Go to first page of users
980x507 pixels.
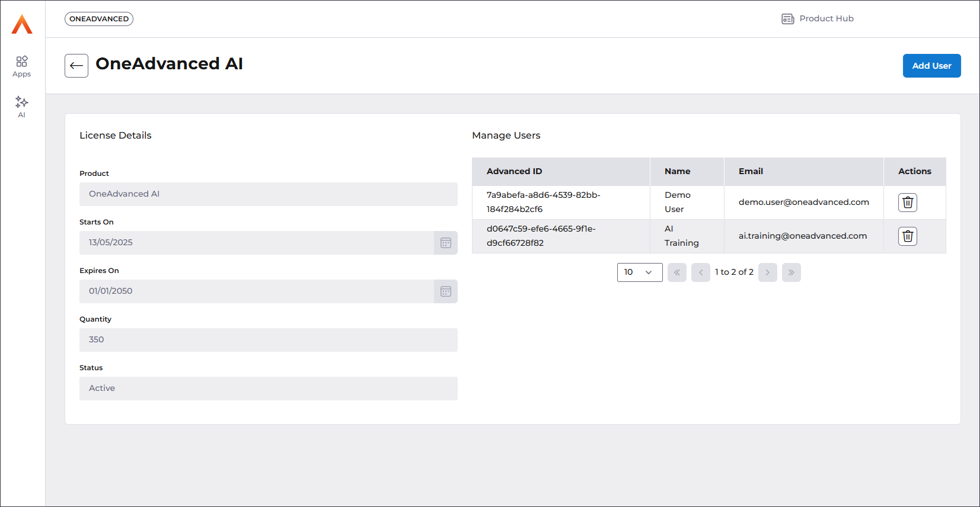tap(677, 272)
